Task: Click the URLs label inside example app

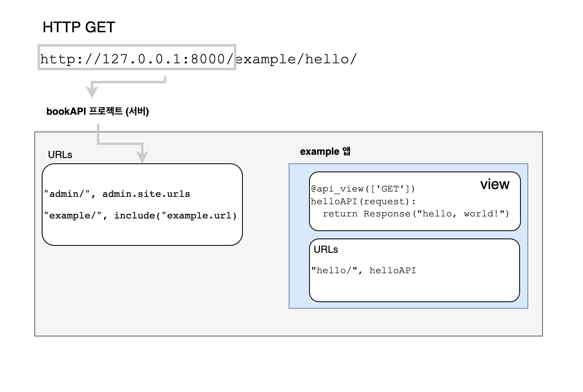Action: 326,249
